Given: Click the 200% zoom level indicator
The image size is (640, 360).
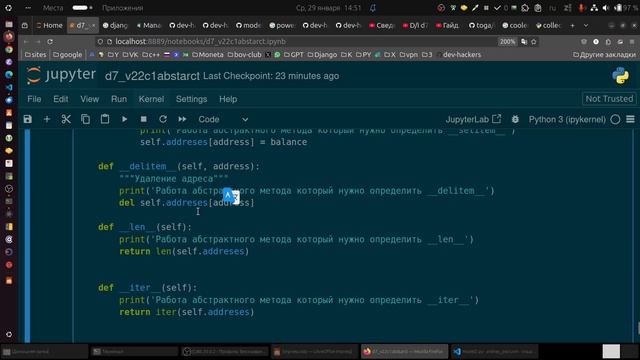Looking at the screenshot, I should pos(507,42).
